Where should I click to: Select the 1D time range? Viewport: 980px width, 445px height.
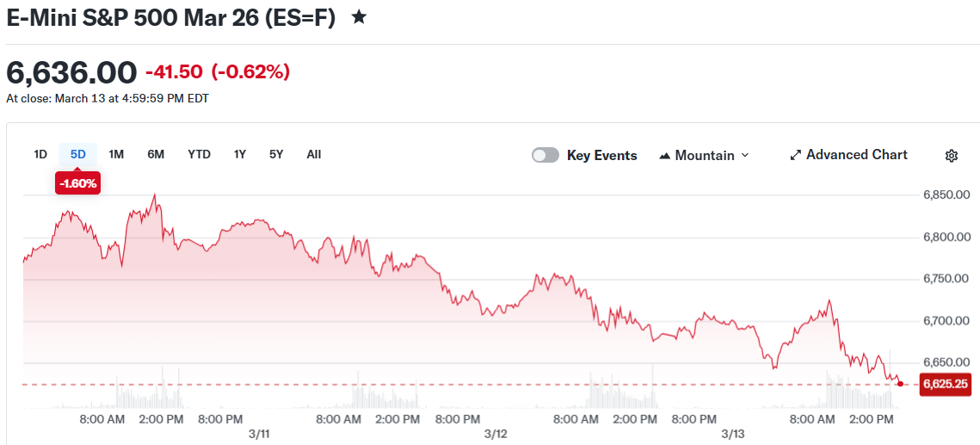[x=40, y=154]
